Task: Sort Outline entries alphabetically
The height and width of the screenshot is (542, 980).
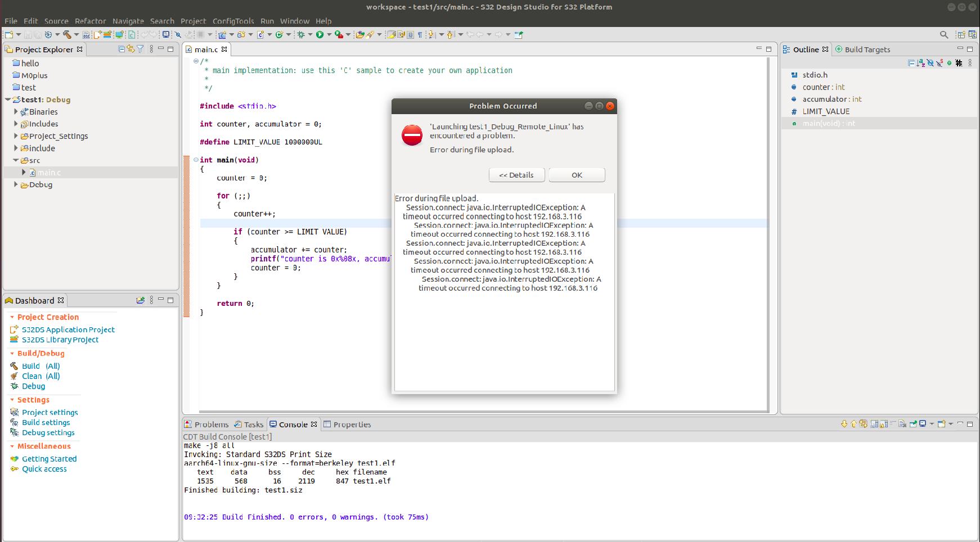Action: pyautogui.click(x=920, y=63)
